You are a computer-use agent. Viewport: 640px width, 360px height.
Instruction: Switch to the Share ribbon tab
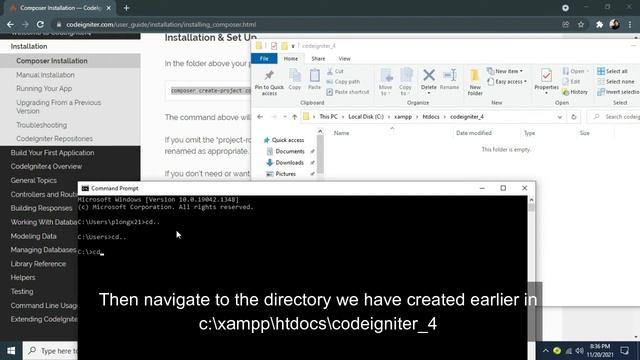click(x=318, y=59)
